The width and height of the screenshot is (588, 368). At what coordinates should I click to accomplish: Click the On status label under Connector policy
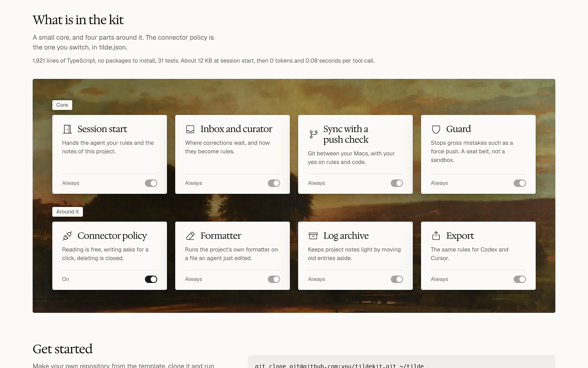[65, 279]
